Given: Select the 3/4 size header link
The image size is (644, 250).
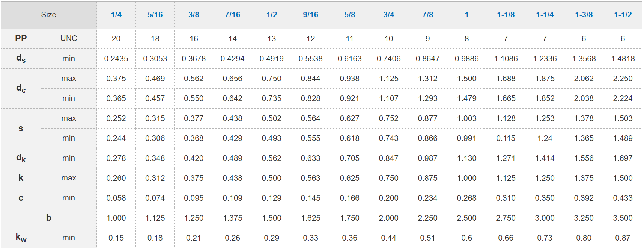Looking at the screenshot, I should pyautogui.click(x=388, y=15).
